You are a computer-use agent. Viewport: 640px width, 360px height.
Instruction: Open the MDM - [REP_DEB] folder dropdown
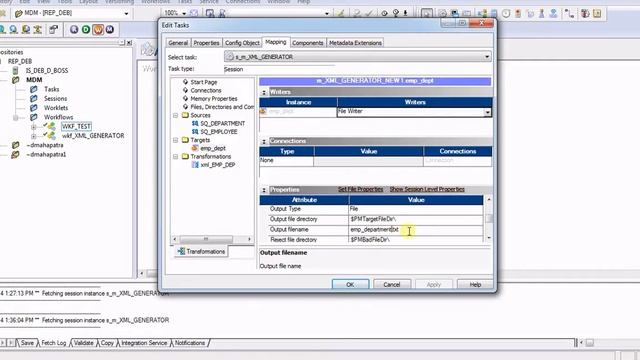click(126, 13)
